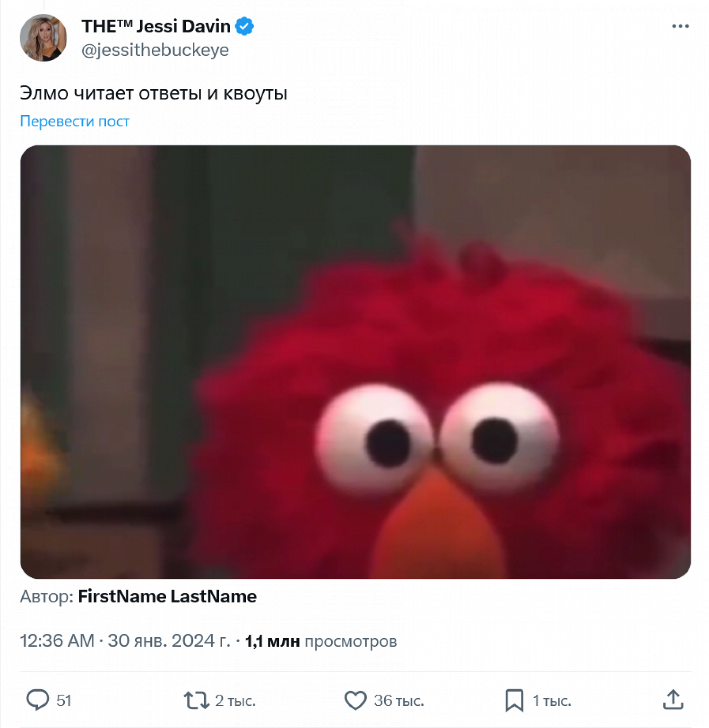
Task: Open the FirstName LastName author link
Action: (x=167, y=596)
